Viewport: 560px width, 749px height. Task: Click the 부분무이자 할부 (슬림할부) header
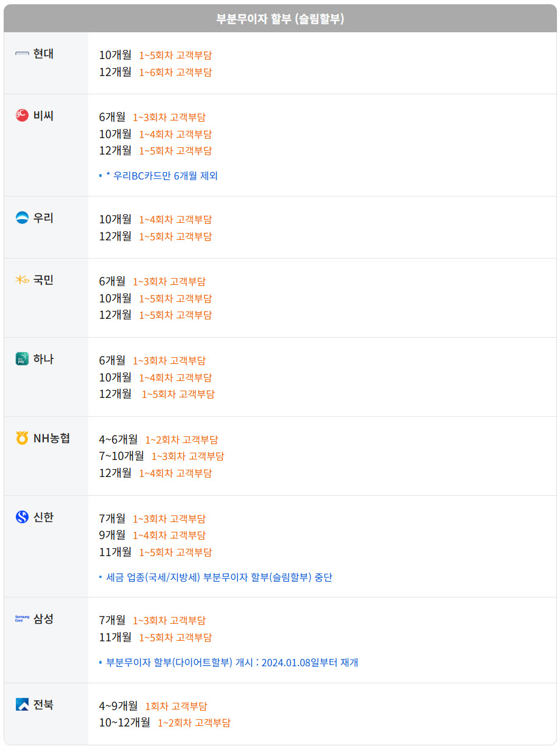click(x=280, y=19)
